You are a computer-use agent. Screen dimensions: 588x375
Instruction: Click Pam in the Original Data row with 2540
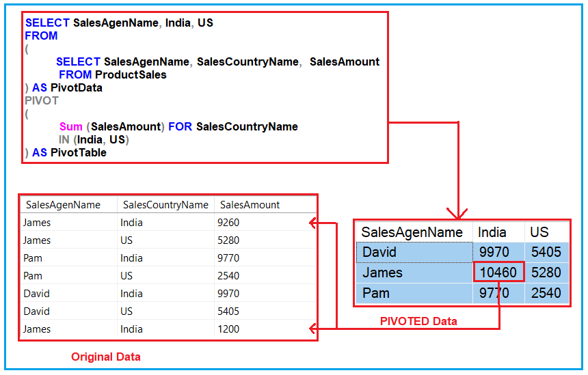point(33,276)
